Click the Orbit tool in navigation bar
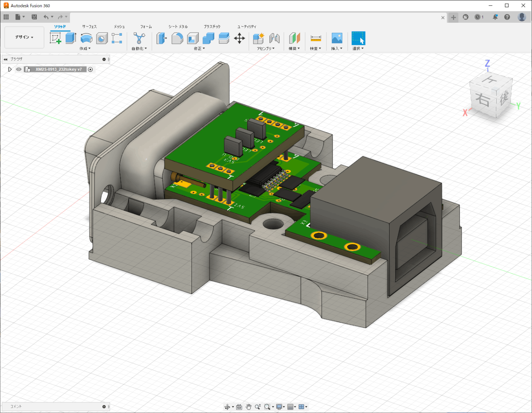The width and height of the screenshot is (532, 413). coord(227,407)
